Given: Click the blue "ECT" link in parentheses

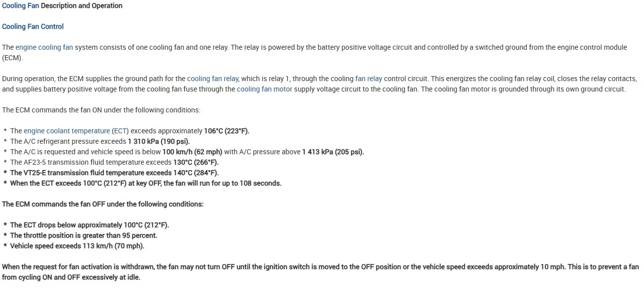Looking at the screenshot, I should tap(120, 131).
